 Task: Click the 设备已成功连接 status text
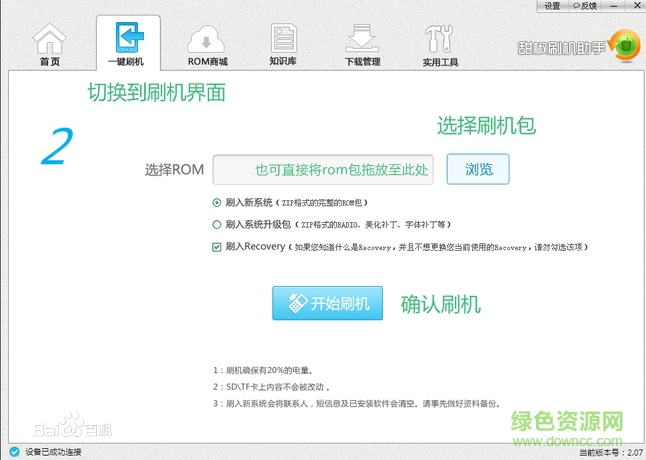click(53, 452)
